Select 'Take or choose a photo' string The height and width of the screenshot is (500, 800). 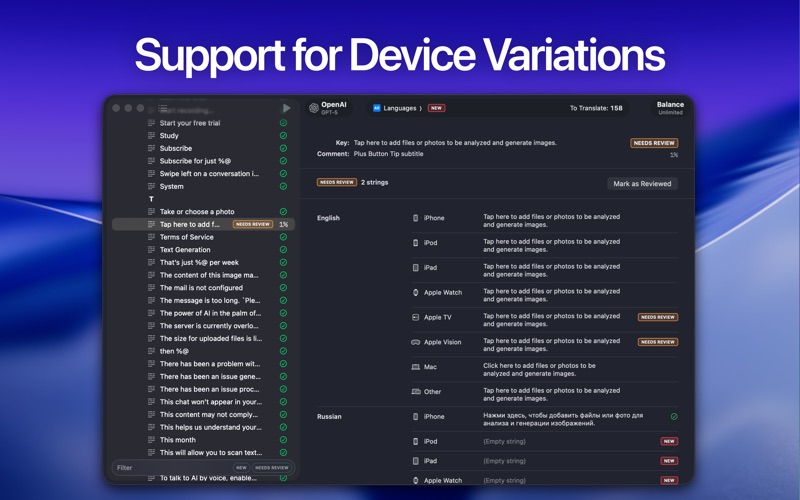(203, 212)
